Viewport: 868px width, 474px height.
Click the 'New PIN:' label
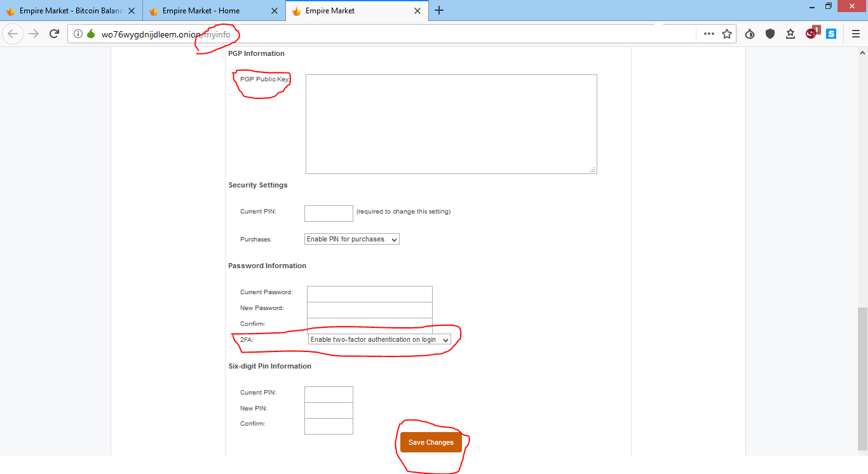point(254,409)
